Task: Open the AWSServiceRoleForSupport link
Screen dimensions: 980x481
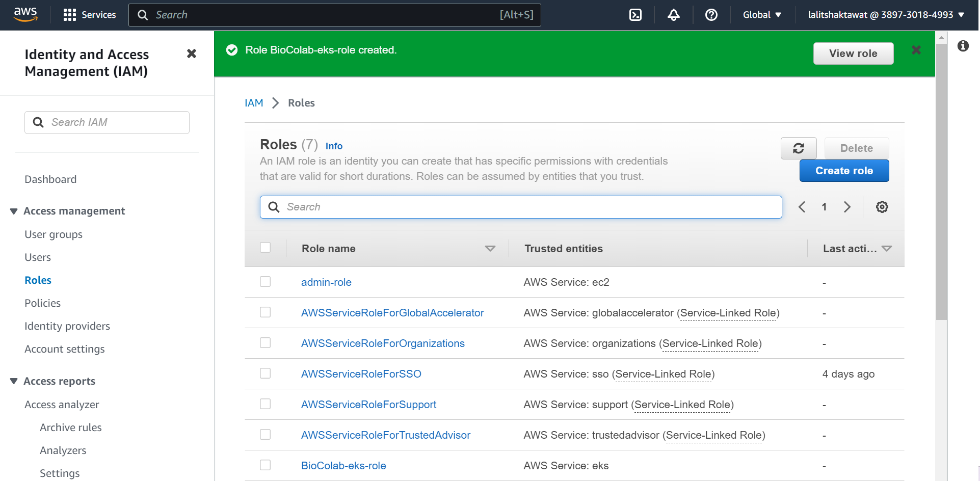Action: [x=368, y=405]
